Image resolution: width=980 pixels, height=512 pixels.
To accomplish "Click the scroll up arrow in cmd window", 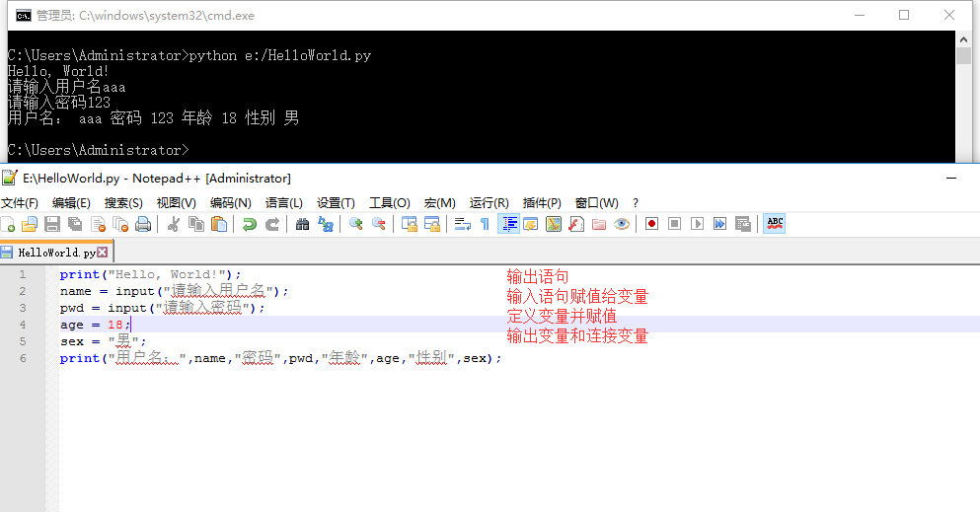I will pos(963,38).
